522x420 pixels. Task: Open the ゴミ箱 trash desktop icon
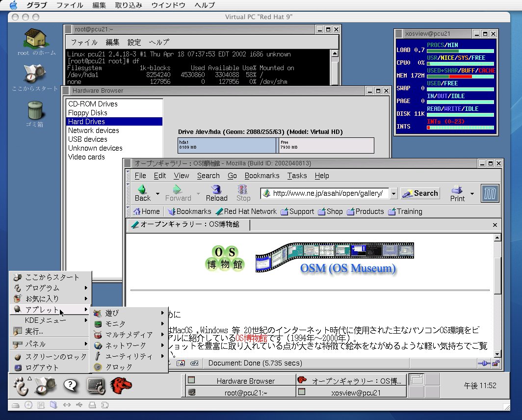(35, 114)
